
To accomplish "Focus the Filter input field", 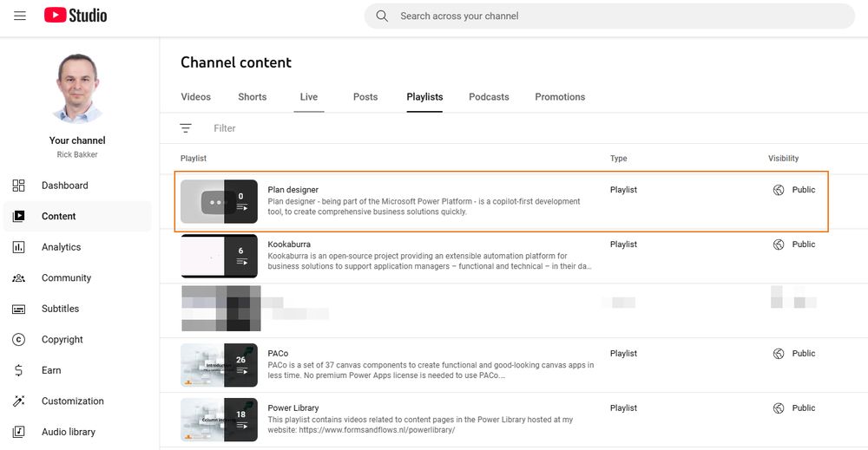I will click(225, 128).
